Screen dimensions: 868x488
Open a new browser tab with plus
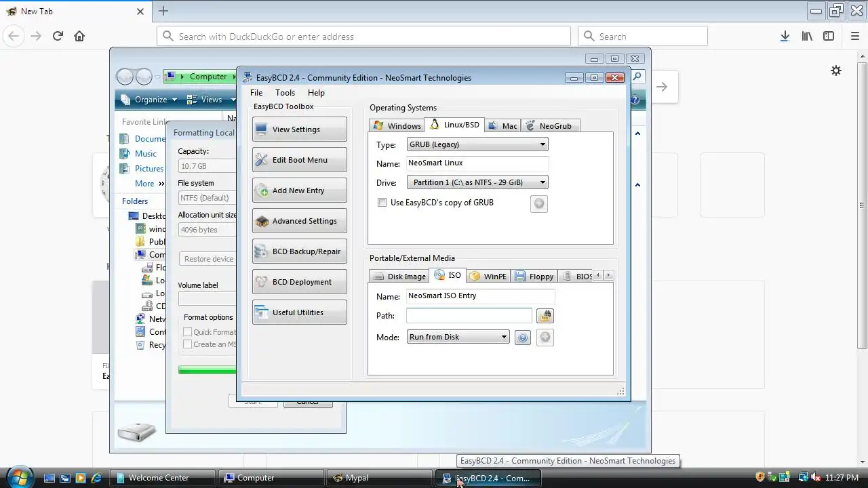[x=163, y=11]
